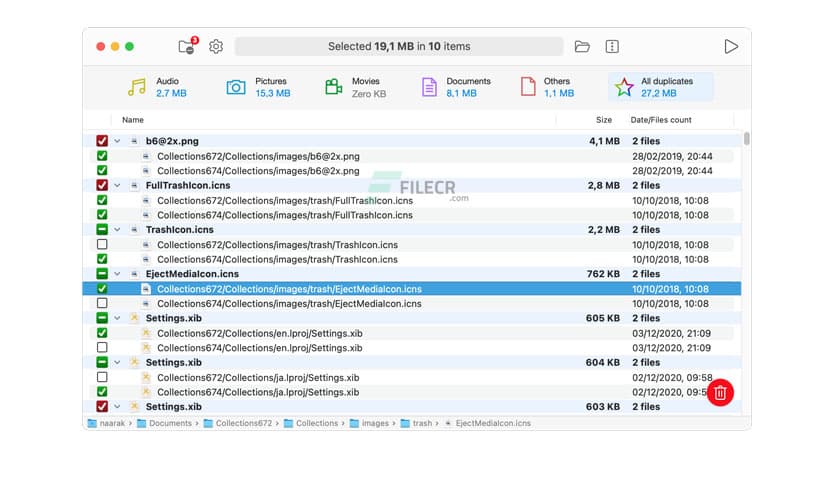Open the notifications icon with red badge
Screen dimensions: 836x484
(186, 47)
